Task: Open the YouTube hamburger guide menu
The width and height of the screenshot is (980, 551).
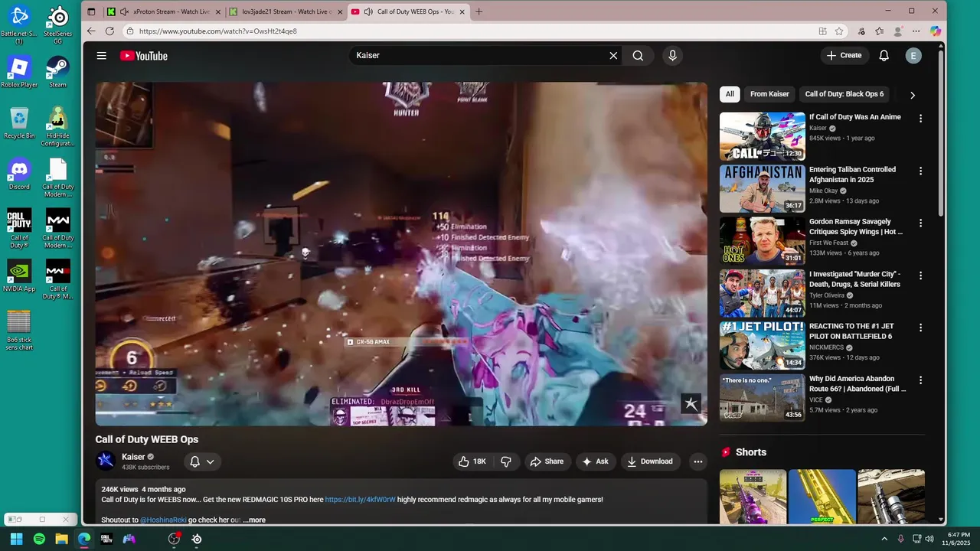Action: point(101,56)
